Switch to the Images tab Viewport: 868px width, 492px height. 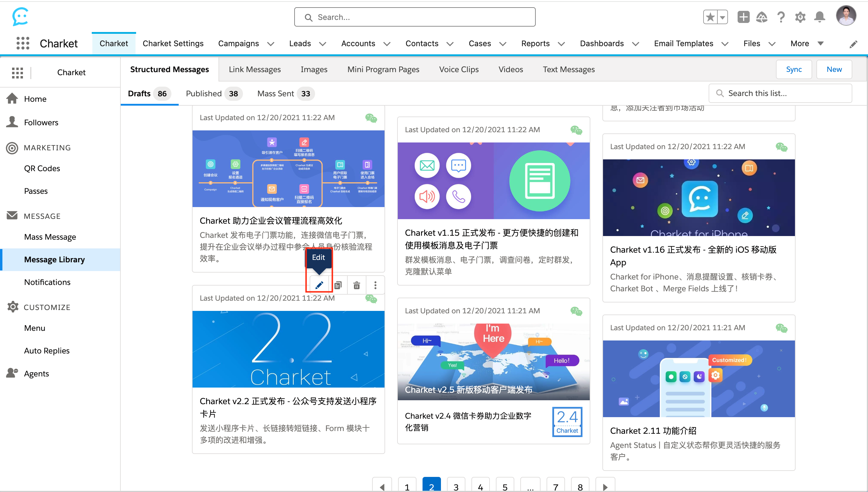[314, 69]
